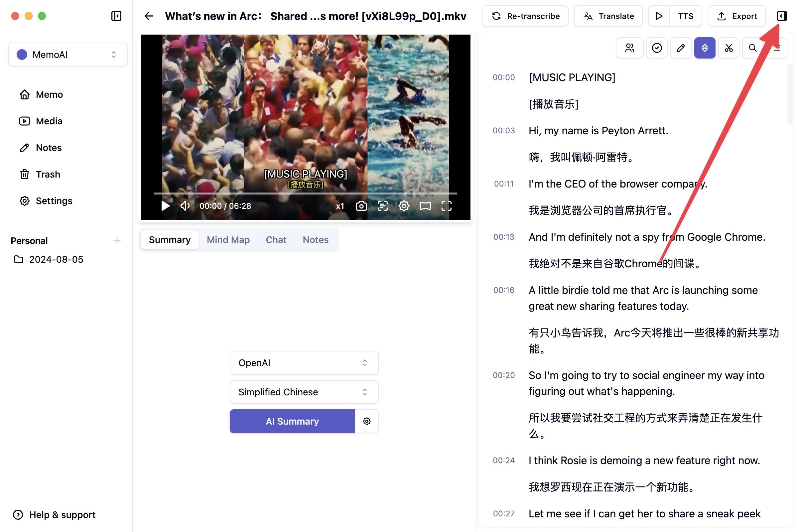Click the AI Summary settings gear
Image resolution: width=798 pixels, height=532 pixels.
click(367, 421)
